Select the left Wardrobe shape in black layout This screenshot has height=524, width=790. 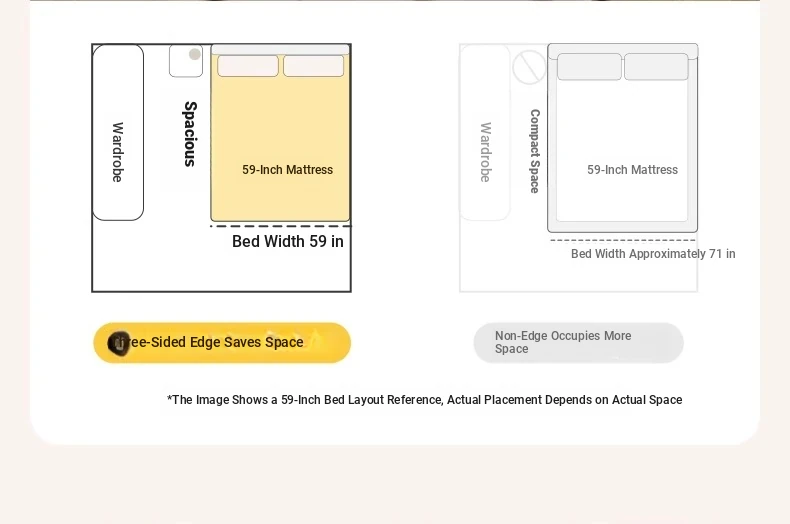[118, 132]
